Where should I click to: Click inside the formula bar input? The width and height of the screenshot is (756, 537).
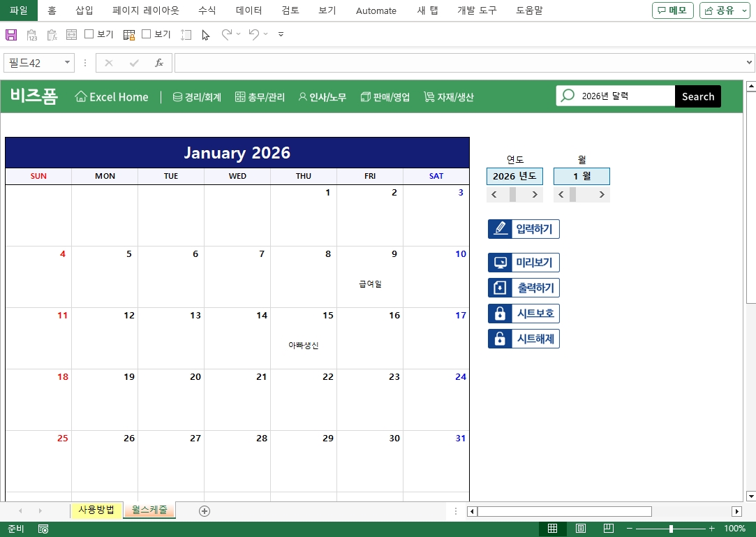[x=458, y=63]
